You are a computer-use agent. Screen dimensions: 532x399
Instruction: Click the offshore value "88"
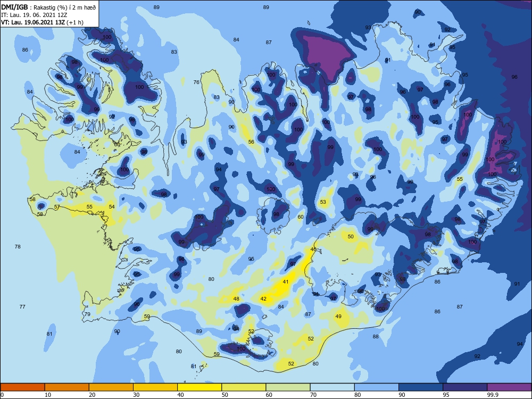pos(376,337)
